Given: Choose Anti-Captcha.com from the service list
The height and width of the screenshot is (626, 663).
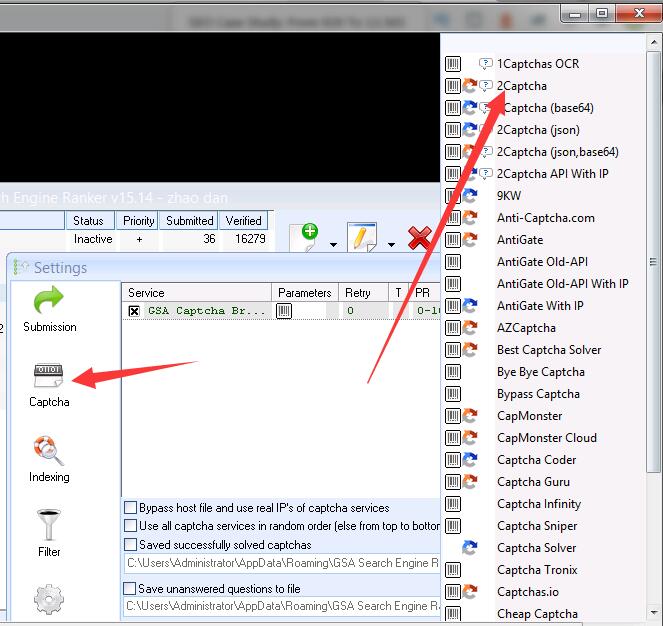Looking at the screenshot, I should [545, 218].
